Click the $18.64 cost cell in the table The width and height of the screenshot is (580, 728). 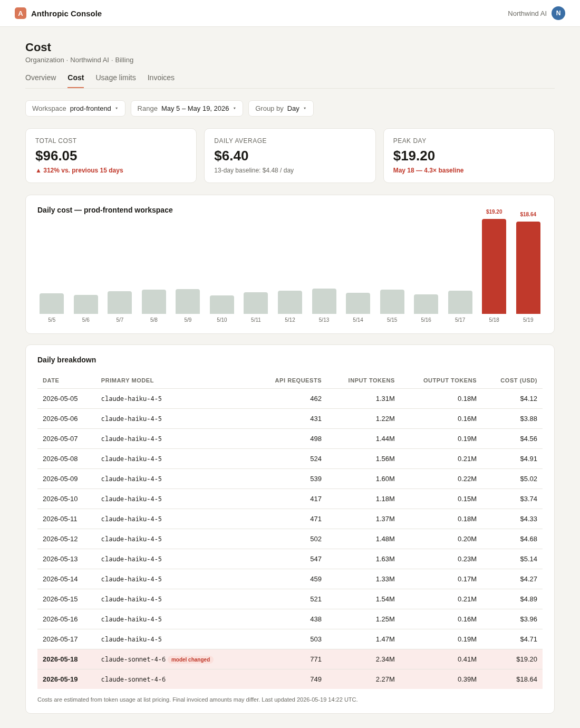click(527, 679)
